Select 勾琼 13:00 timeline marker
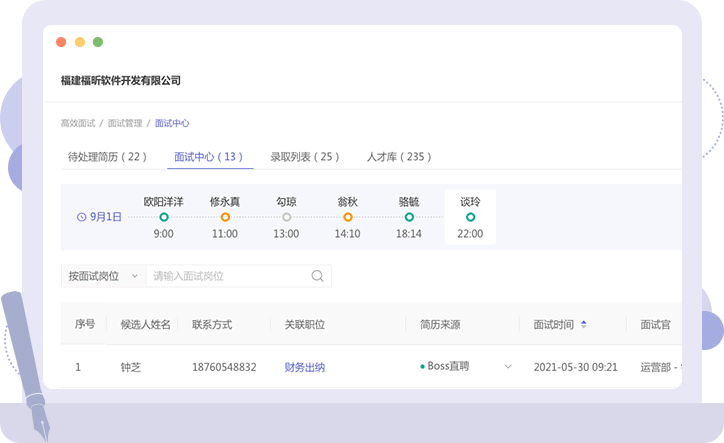The image size is (724, 443). coord(286,217)
